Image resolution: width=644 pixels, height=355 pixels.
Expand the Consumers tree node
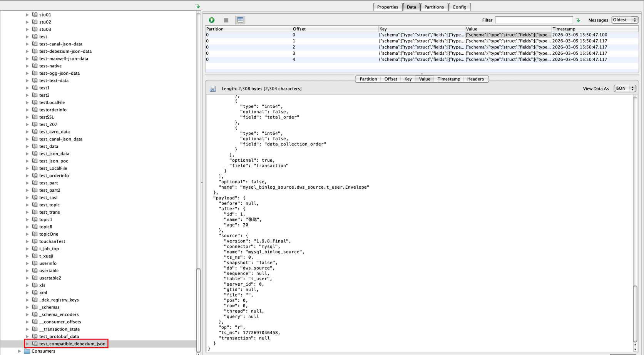pyautogui.click(x=20, y=351)
